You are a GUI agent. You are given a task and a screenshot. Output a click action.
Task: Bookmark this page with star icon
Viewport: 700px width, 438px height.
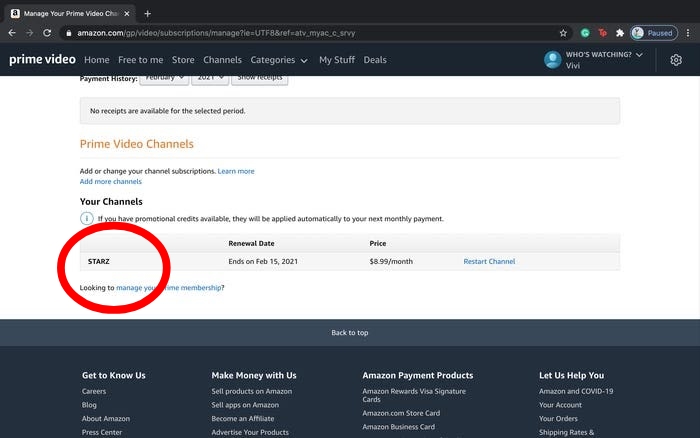click(x=563, y=33)
